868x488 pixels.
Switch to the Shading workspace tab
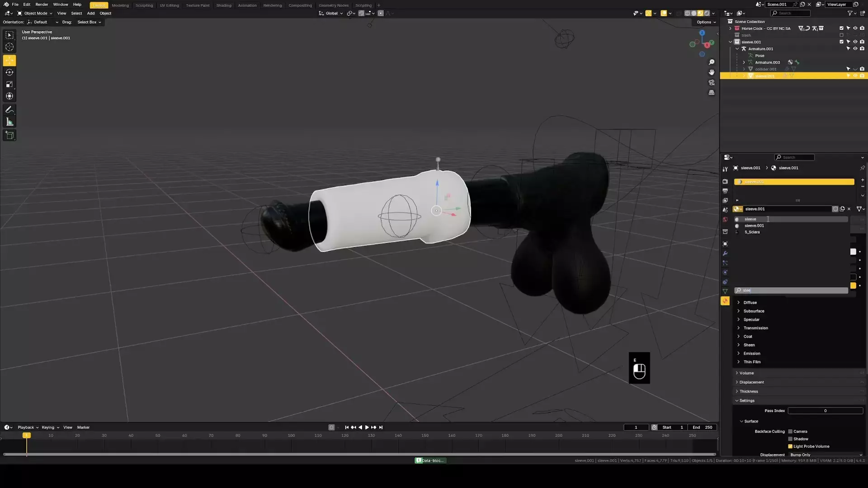click(x=223, y=5)
